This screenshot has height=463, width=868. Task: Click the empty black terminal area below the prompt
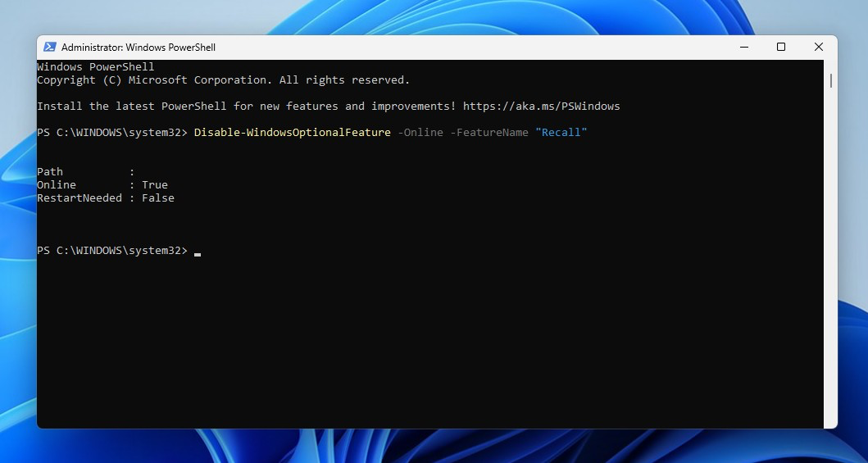click(426, 344)
